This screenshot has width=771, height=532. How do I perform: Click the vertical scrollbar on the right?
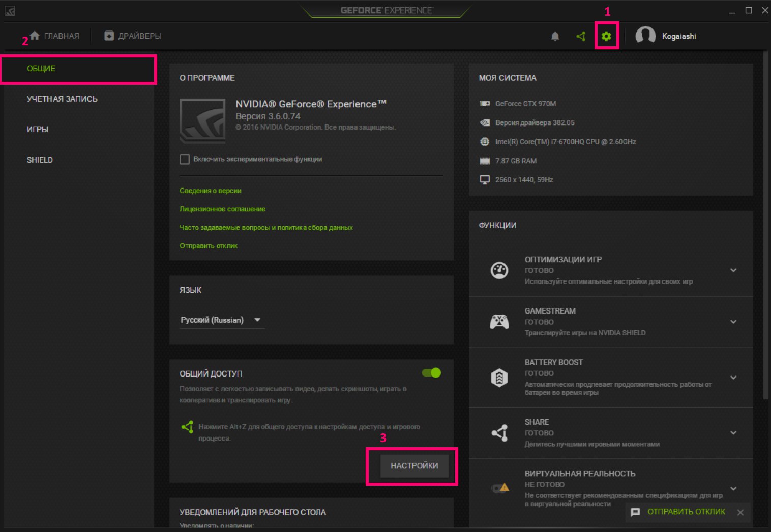[766, 225]
